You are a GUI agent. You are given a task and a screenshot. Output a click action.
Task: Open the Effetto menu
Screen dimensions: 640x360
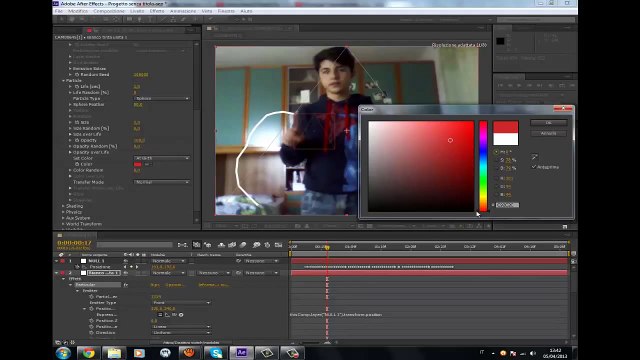coord(157,11)
